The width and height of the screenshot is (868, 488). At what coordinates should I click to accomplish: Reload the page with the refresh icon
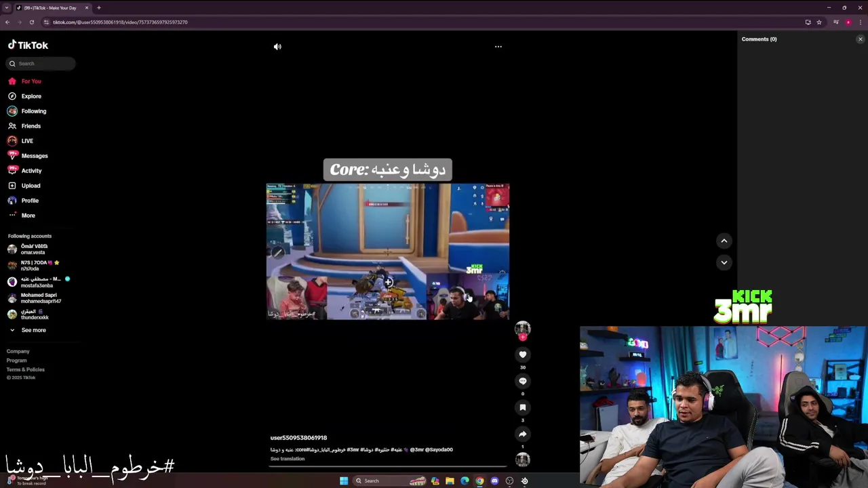[32, 22]
